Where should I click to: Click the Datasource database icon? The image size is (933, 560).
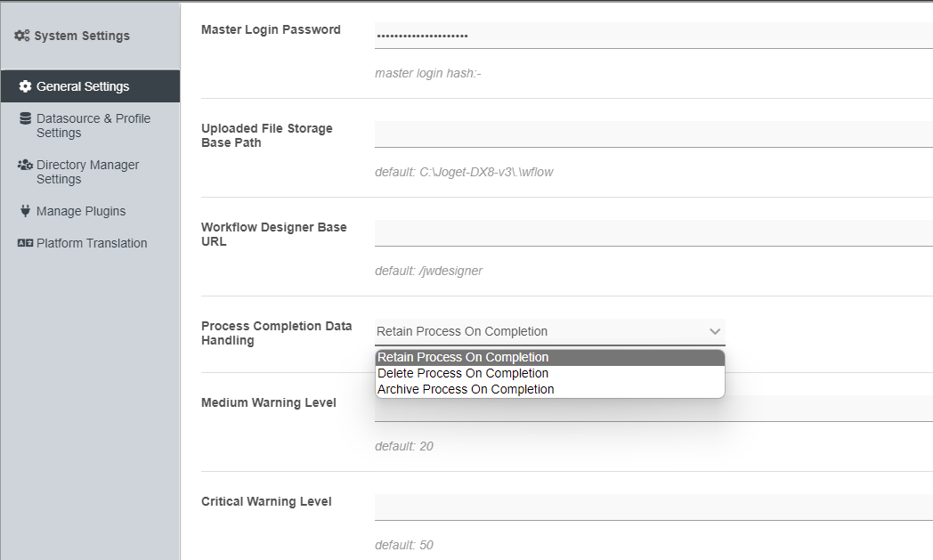pyautogui.click(x=25, y=118)
